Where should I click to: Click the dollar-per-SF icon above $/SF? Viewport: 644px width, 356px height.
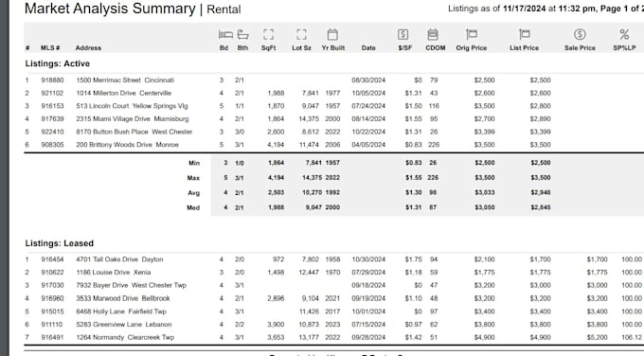402,34
